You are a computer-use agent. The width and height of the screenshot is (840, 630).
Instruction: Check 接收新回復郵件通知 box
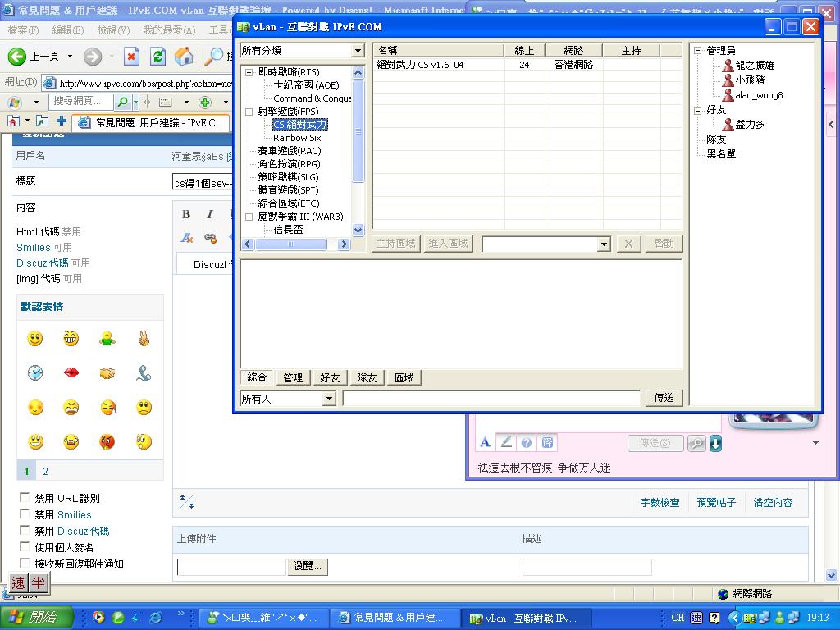point(25,563)
